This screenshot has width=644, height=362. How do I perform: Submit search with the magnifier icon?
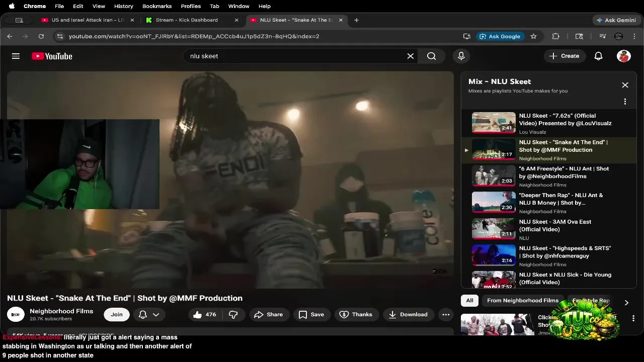pyautogui.click(x=432, y=56)
